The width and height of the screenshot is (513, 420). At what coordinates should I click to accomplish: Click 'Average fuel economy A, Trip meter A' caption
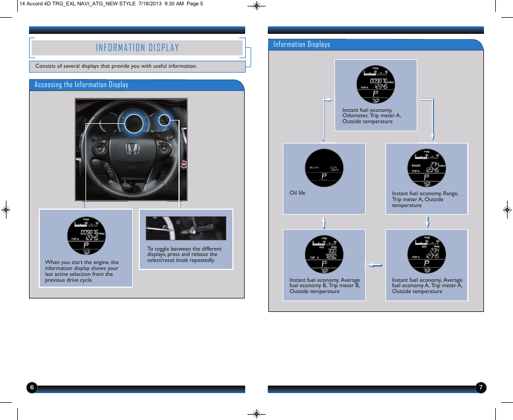(427, 286)
